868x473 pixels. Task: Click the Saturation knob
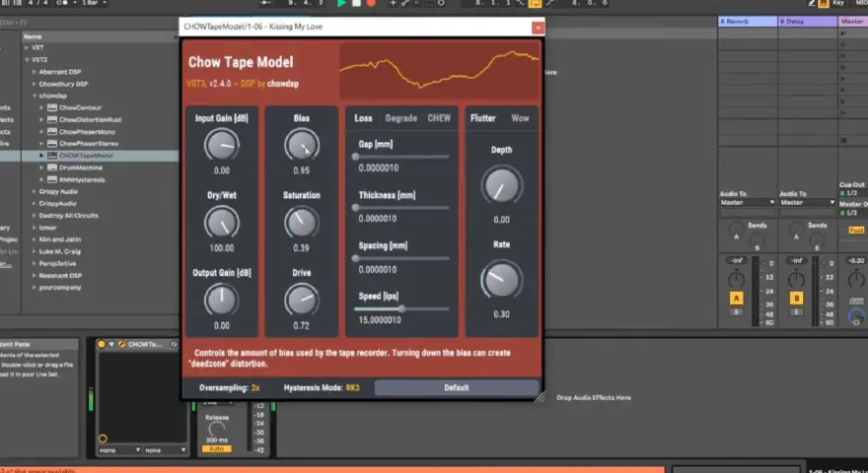pyautogui.click(x=301, y=223)
